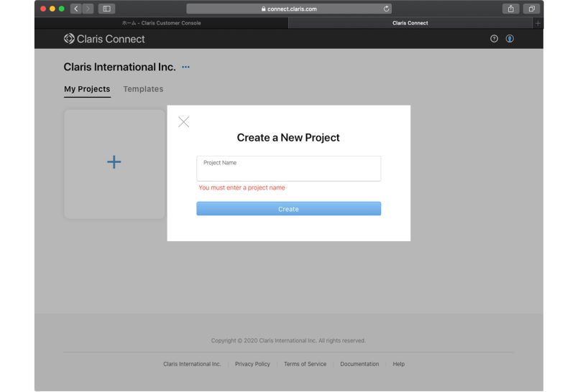Open the Claris International Inc. footer link

coord(192,364)
